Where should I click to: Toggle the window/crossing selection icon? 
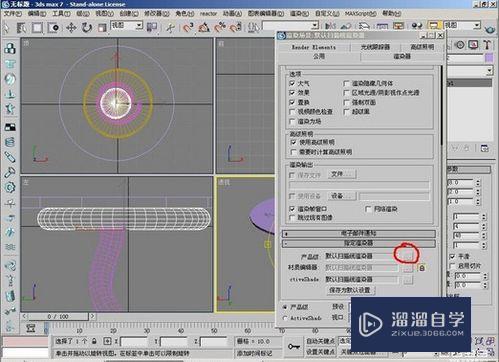tap(53, 27)
